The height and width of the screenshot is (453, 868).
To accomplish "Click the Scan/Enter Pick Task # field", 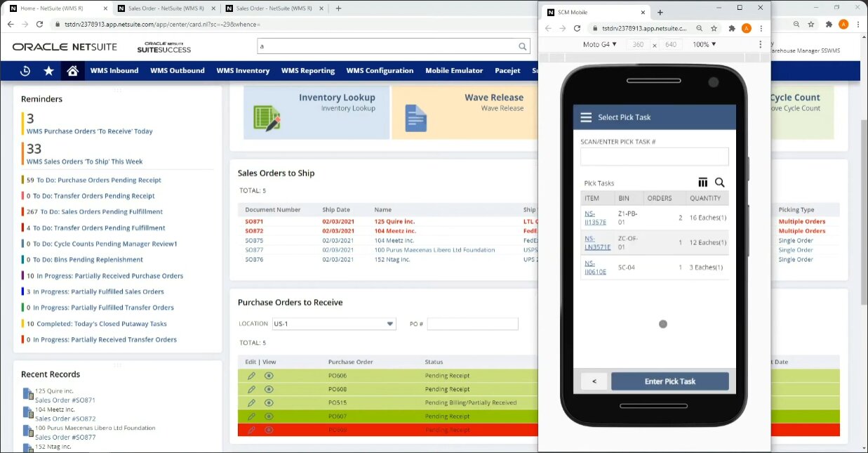I will point(654,157).
